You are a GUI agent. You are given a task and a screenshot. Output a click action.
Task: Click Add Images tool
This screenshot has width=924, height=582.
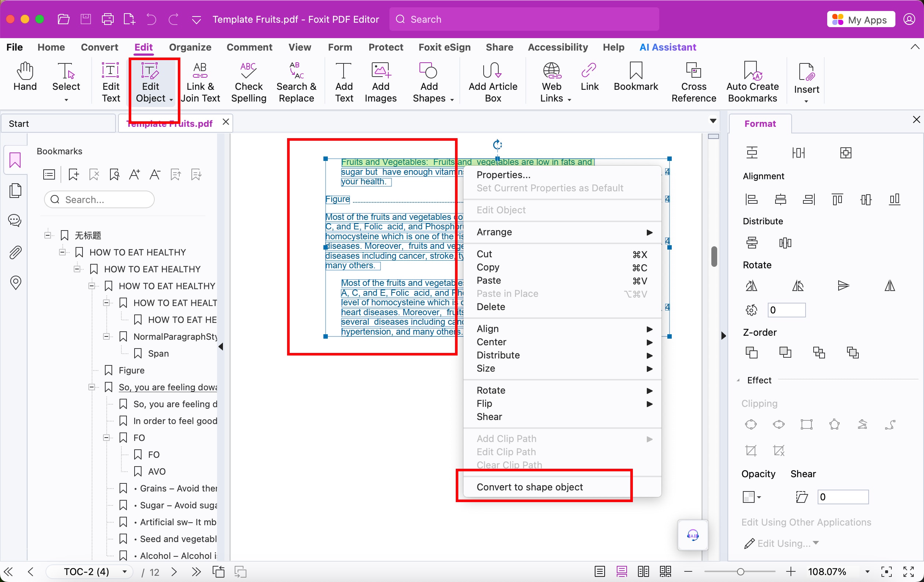(380, 82)
